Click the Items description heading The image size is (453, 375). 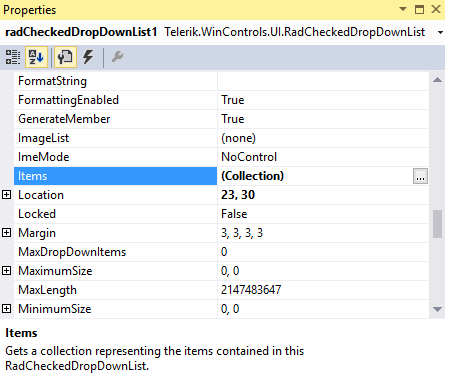[21, 333]
